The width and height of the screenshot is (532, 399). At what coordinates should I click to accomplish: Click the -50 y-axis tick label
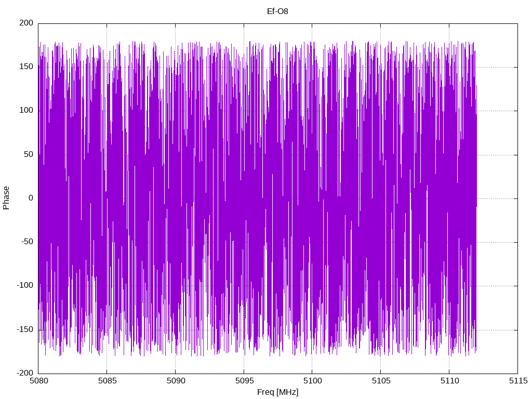click(28, 242)
